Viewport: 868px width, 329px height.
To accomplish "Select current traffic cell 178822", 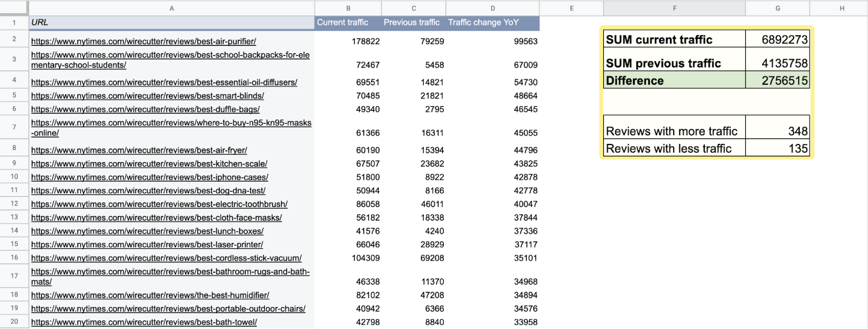I will tap(348, 40).
